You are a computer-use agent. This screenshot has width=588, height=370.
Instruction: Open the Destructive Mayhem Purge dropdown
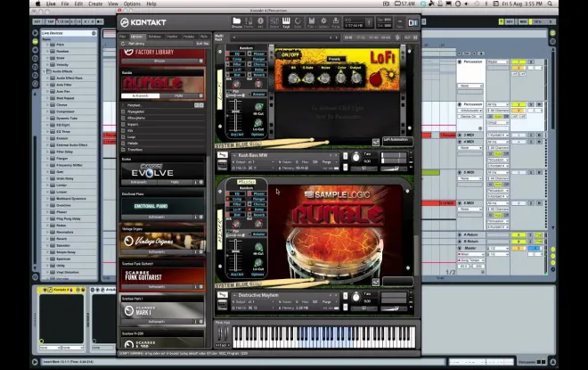(329, 301)
